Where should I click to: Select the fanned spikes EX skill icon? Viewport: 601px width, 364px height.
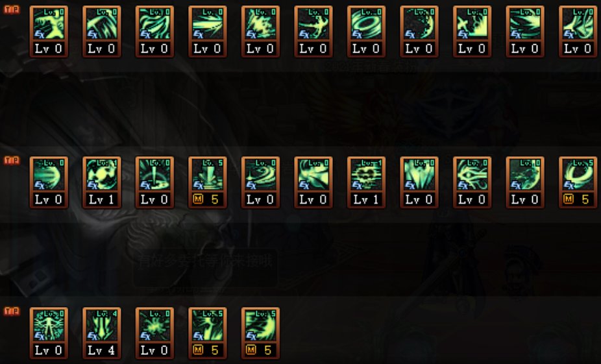tap(419, 175)
